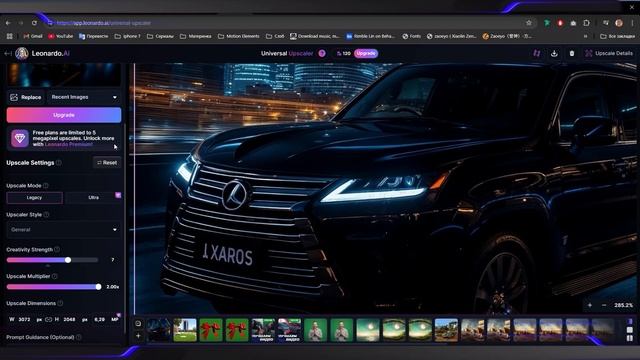Show info for Upscale Multiplier

[x=54, y=276]
